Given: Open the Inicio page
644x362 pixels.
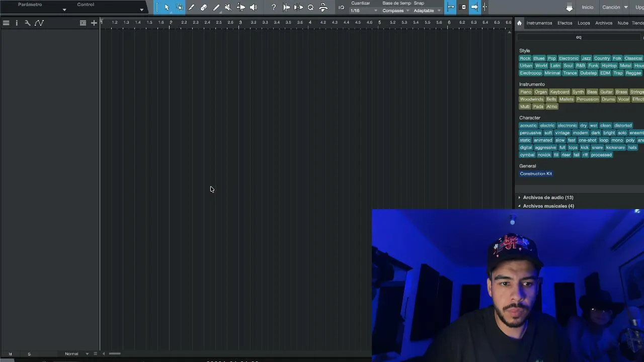Looking at the screenshot, I should pos(588,8).
